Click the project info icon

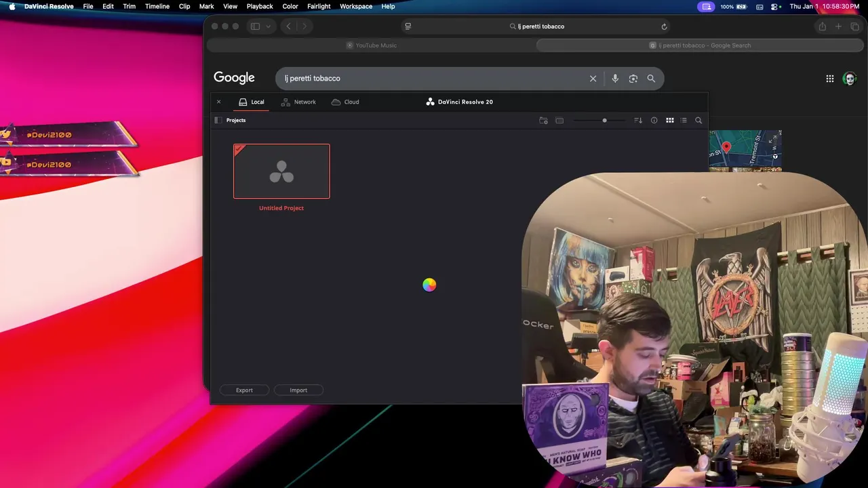654,121
